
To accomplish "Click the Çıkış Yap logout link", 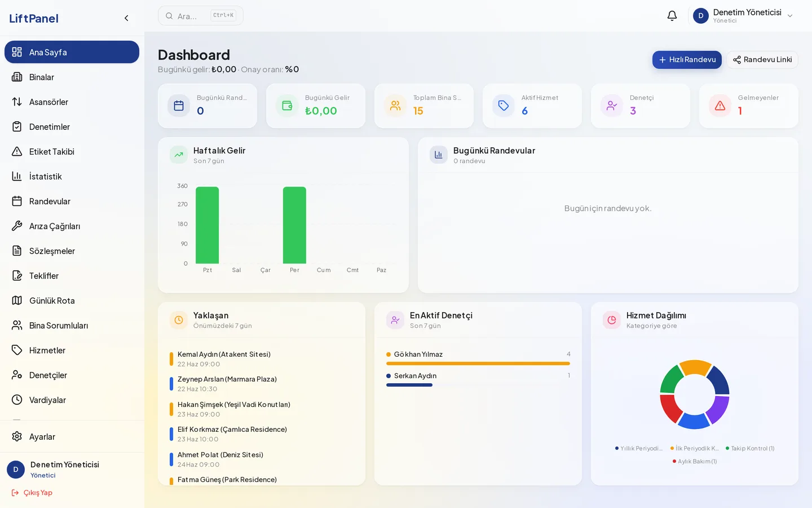I will tap(32, 493).
